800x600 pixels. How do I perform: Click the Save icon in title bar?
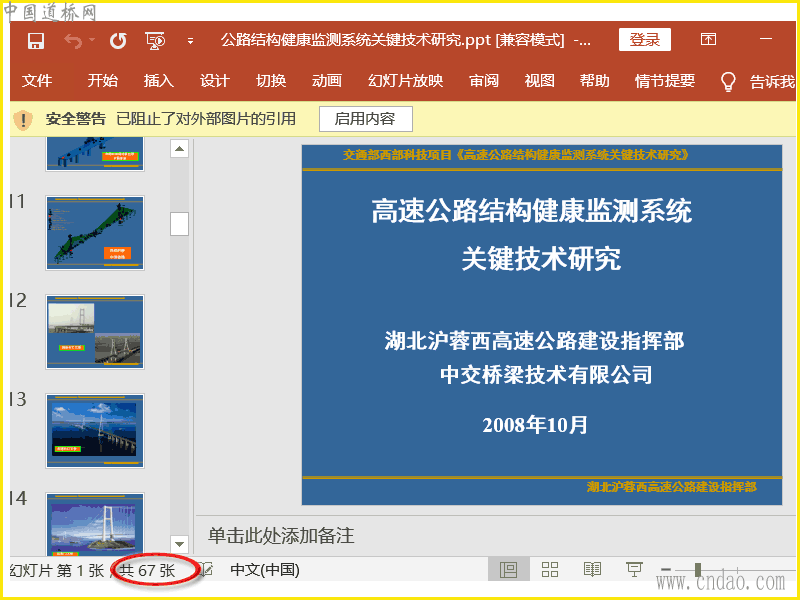pos(36,40)
